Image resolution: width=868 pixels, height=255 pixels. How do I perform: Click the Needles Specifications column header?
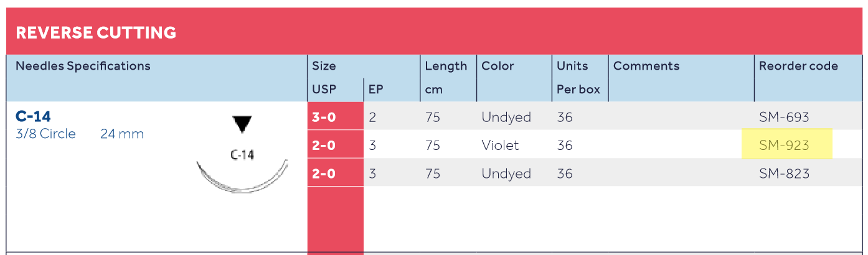(x=83, y=66)
